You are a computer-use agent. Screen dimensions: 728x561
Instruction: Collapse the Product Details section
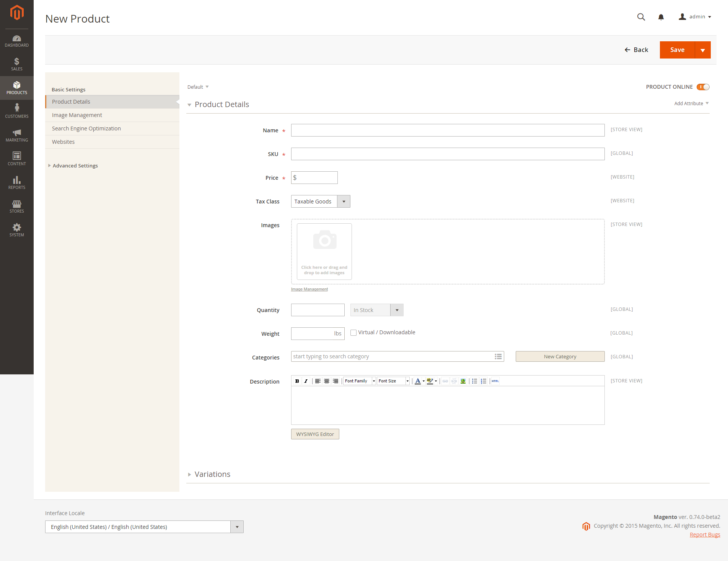[218, 104]
